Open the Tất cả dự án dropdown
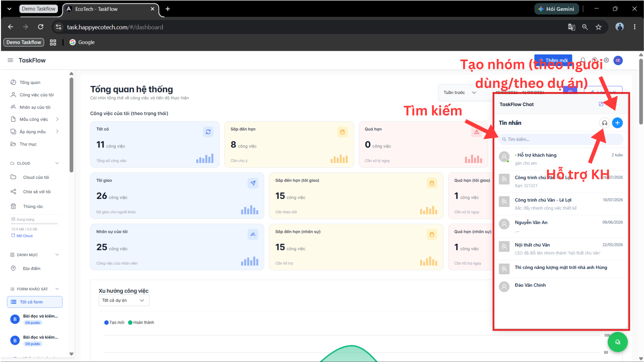Screen dimensions: 644x362 pyautogui.click(x=124, y=300)
